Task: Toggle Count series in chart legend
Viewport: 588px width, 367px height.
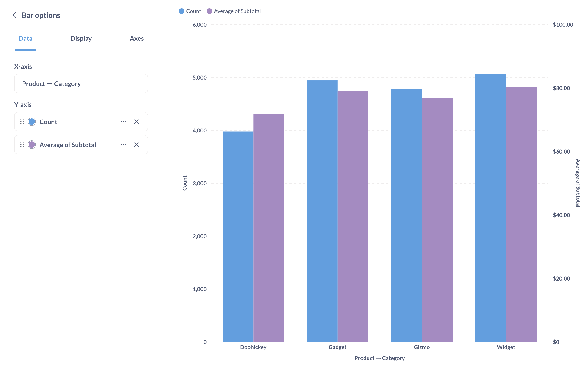Action: pyautogui.click(x=190, y=11)
